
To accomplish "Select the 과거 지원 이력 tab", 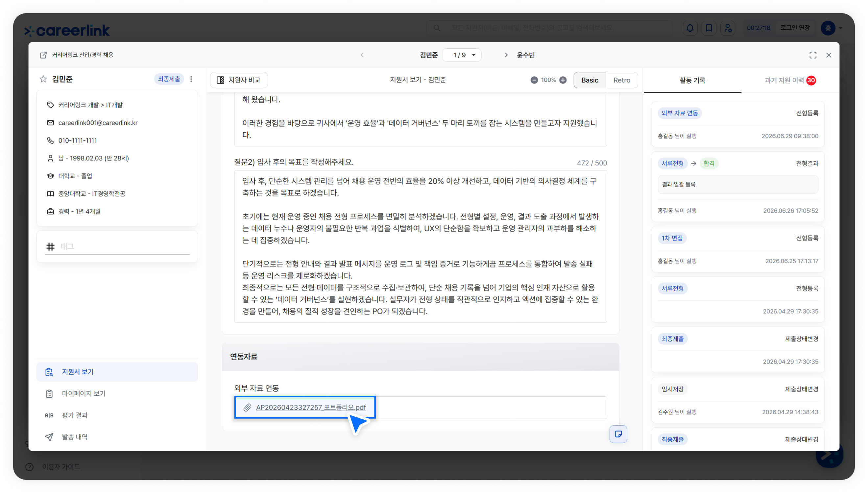I will (790, 80).
